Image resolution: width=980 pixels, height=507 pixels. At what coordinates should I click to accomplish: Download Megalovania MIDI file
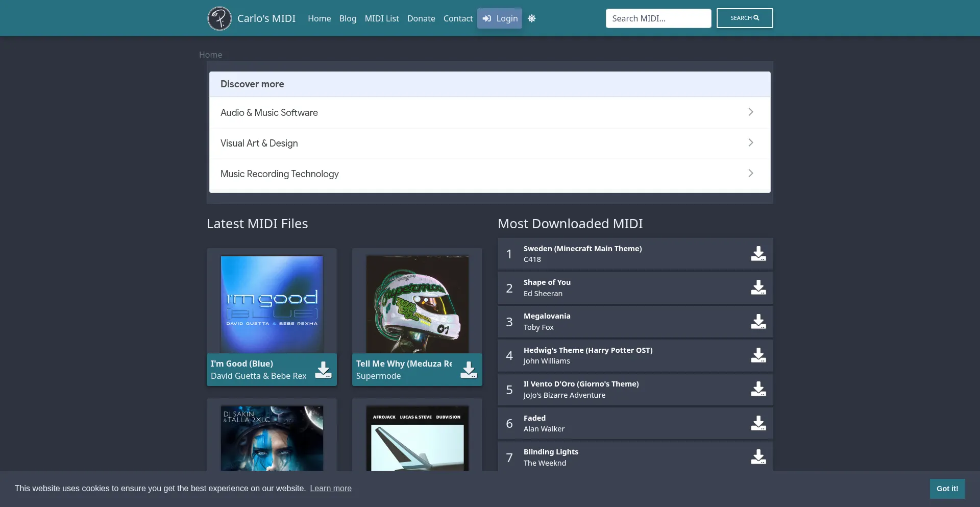click(758, 322)
